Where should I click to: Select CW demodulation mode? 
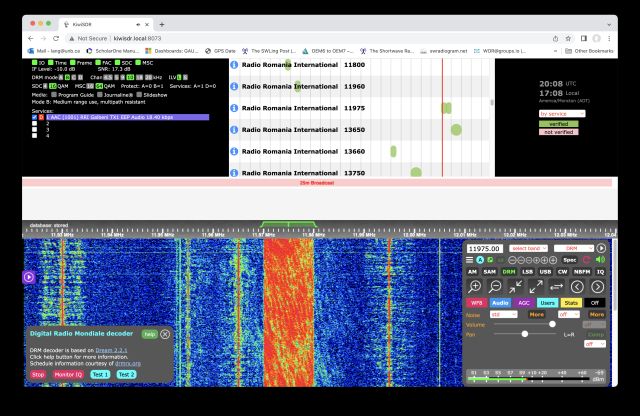[562, 272]
